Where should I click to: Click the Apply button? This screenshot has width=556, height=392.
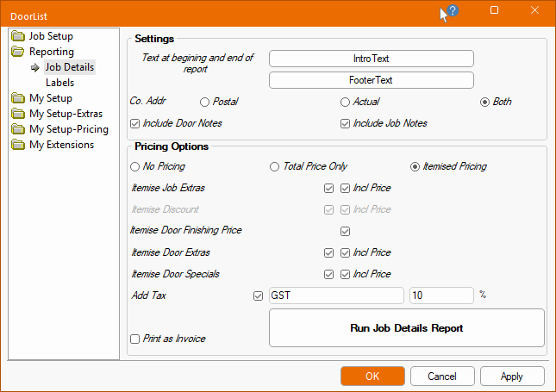(512, 376)
